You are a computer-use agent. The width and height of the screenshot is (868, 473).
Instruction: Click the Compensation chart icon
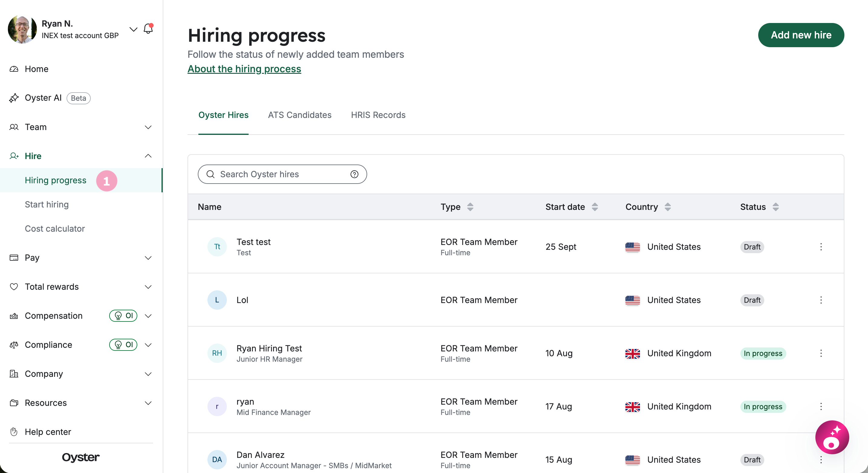coord(14,316)
